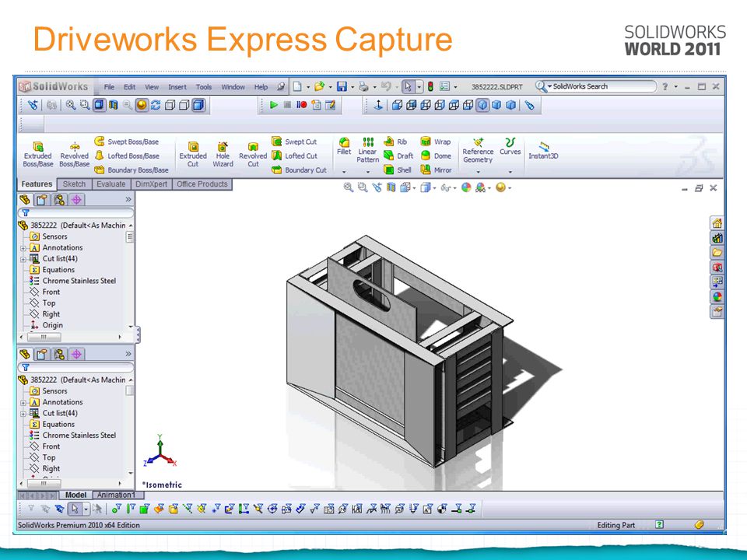Select the Revolved Cut tool

[253, 154]
